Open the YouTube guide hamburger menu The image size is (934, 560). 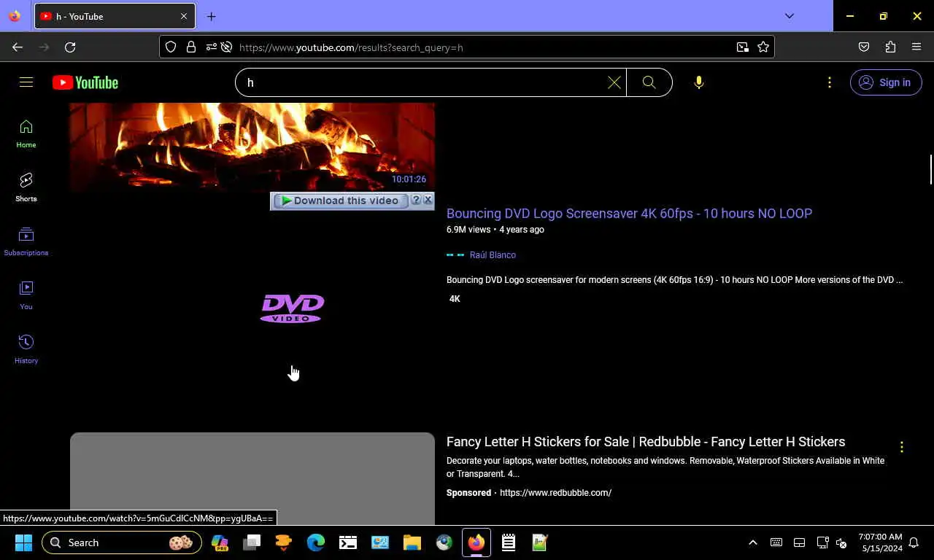coord(26,82)
